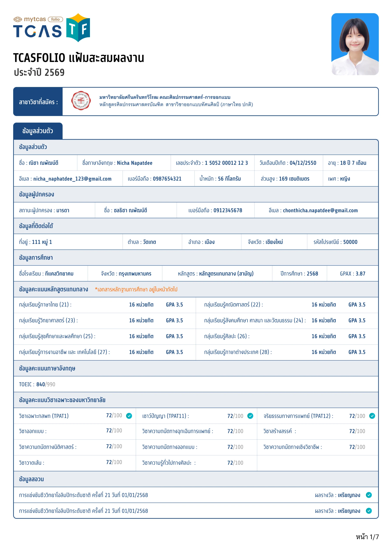Click the page indicator หน้า 1/7
392x555 pixels.
coord(367,537)
